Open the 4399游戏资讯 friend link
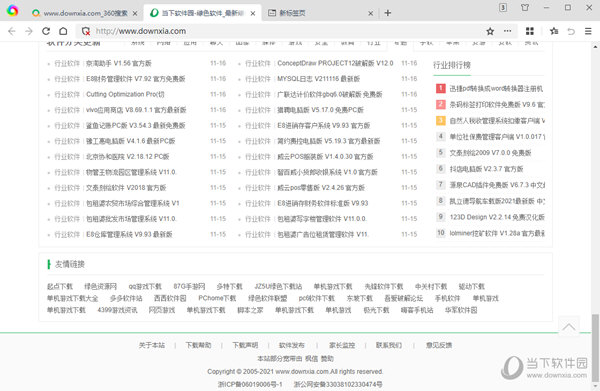This screenshot has width=600, height=391. coord(117,310)
